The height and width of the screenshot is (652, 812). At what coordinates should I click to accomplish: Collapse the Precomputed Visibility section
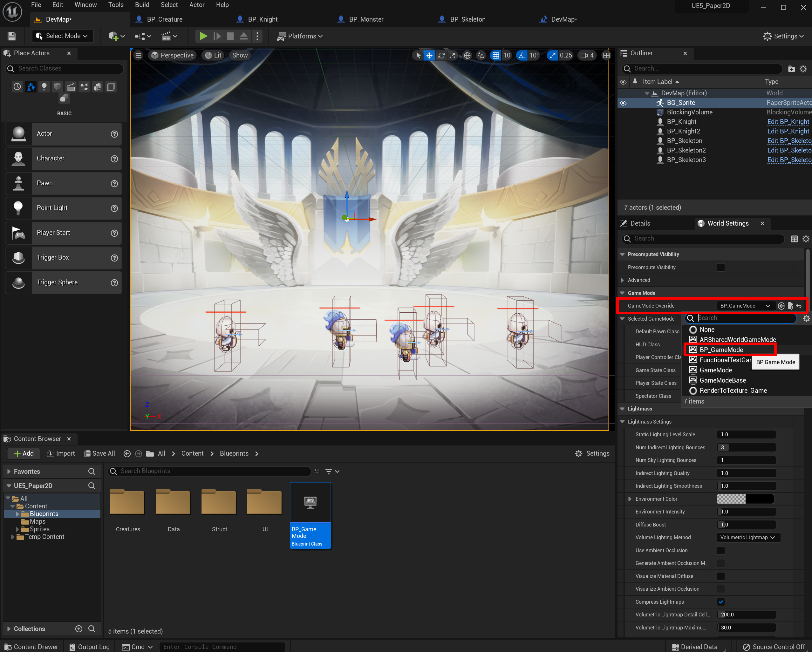tap(622, 255)
